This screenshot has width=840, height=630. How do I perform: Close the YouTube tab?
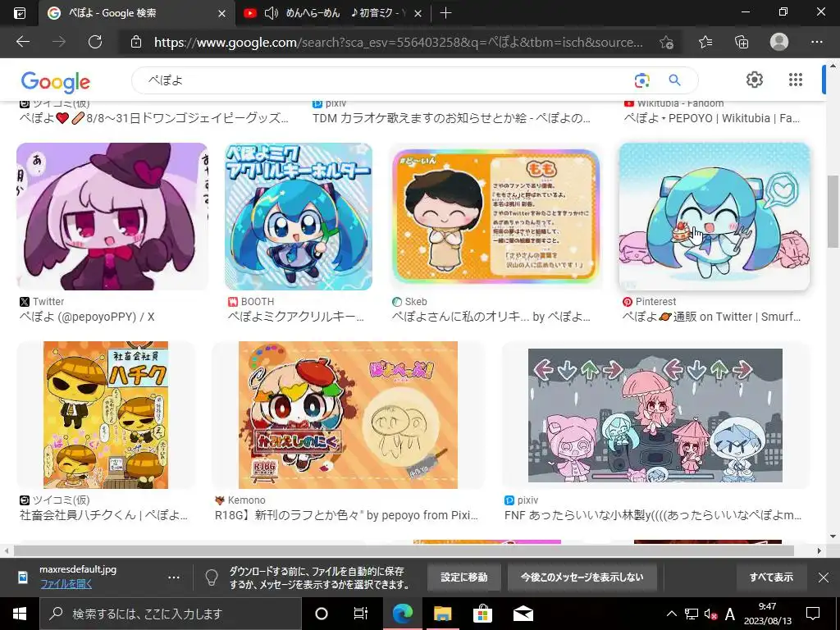point(418,13)
